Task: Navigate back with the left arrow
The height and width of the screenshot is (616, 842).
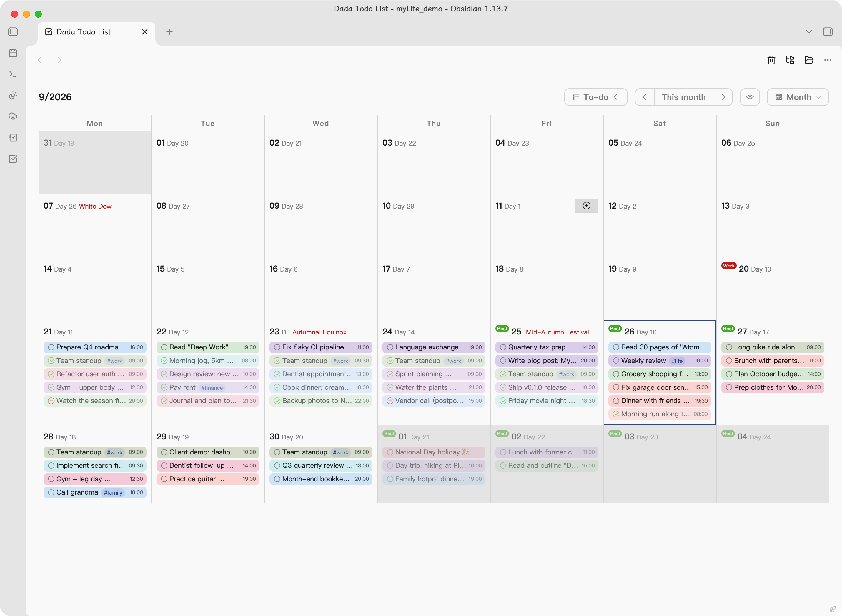Action: [40, 60]
